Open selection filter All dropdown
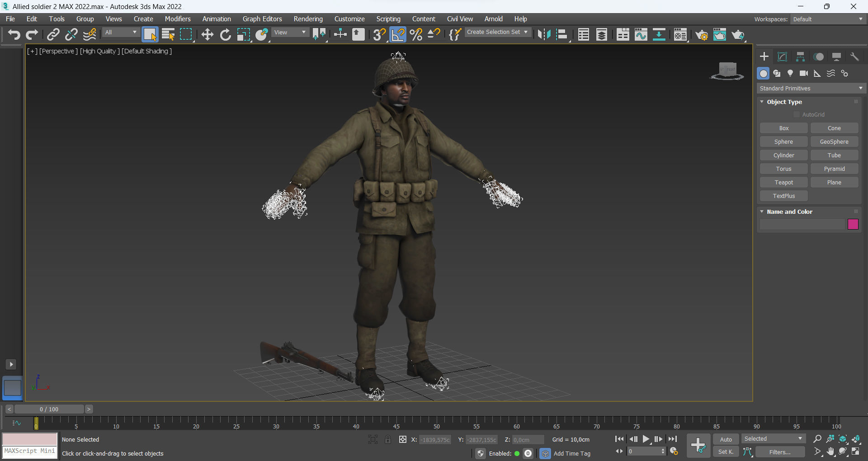Image resolution: width=868 pixels, height=461 pixels. point(120,33)
